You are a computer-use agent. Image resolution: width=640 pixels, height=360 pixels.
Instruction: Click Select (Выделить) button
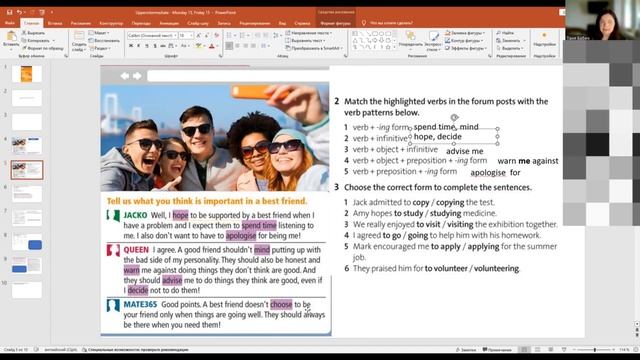click(x=508, y=48)
